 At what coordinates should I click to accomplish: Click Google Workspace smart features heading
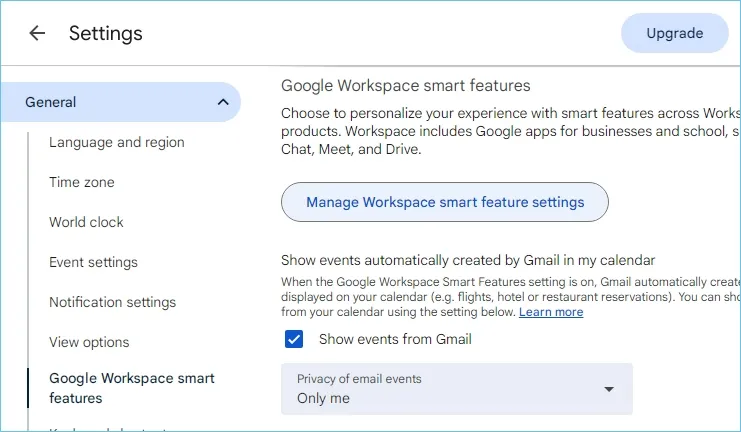pos(405,86)
